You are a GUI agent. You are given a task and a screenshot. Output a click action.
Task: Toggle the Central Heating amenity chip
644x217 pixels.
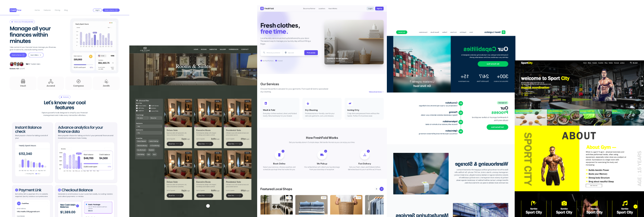click(154, 141)
